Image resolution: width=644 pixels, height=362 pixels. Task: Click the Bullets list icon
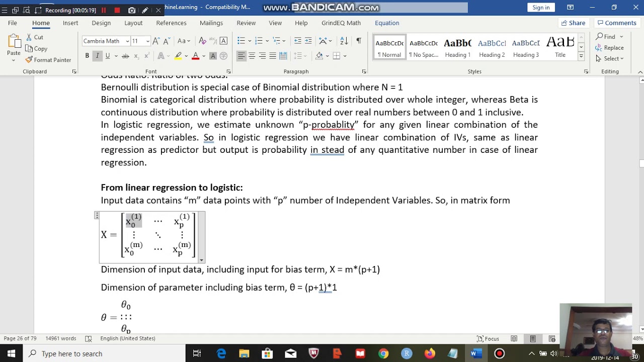pyautogui.click(x=241, y=41)
